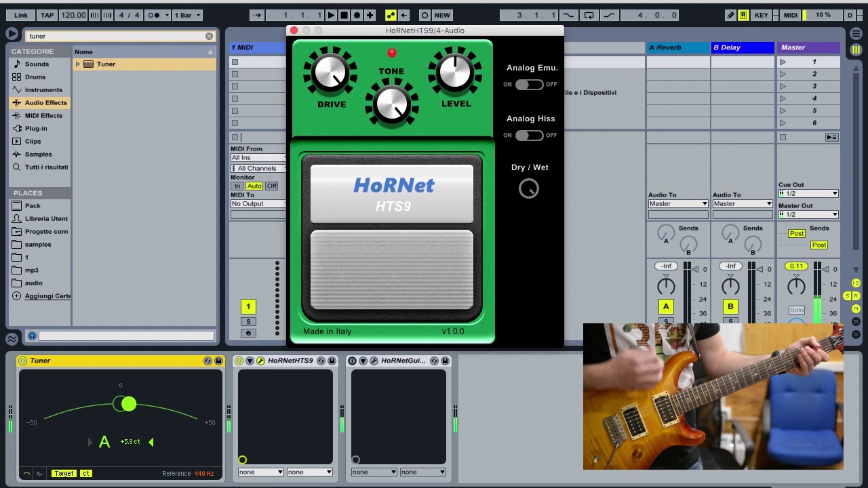Toggle the Analog Emu. switch
The height and width of the screenshot is (488, 868).
(x=529, y=84)
